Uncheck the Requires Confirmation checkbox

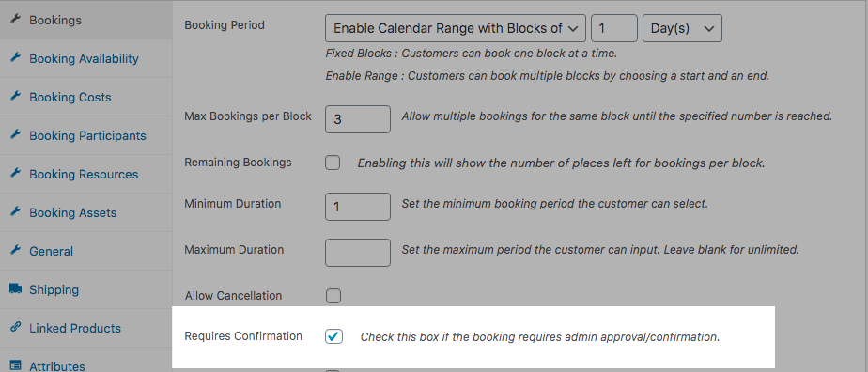[x=333, y=336]
